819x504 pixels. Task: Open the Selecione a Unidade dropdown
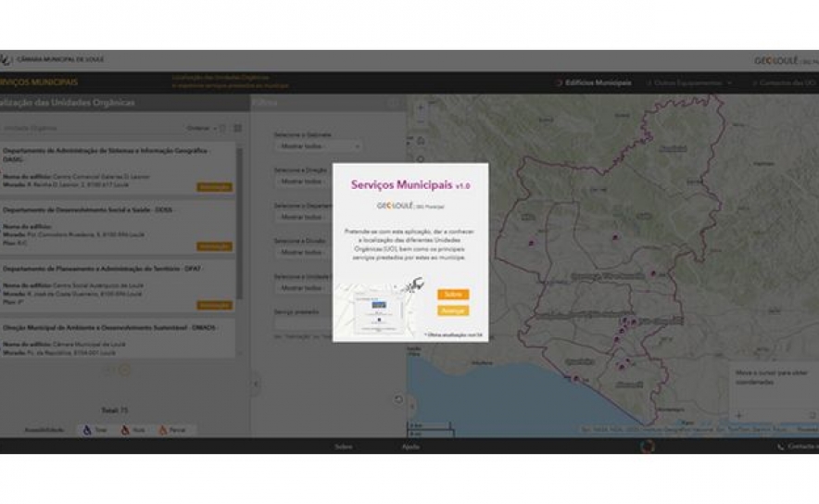(303, 288)
